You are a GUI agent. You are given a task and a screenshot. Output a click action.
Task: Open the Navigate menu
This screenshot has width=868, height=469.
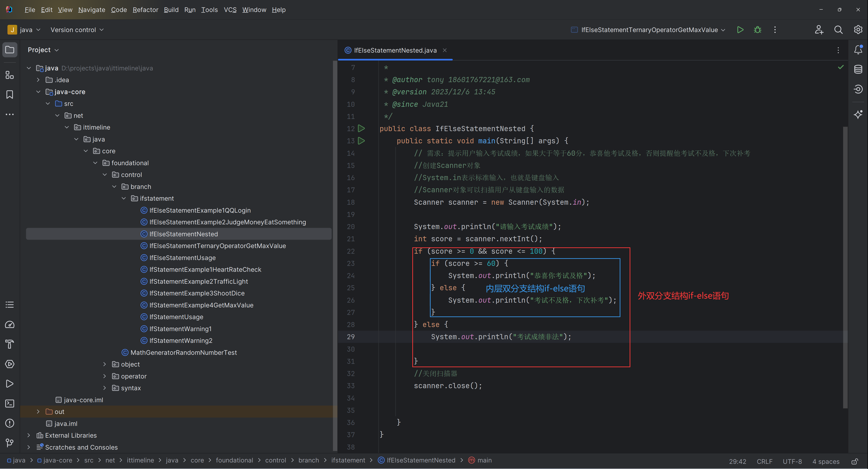tap(92, 10)
